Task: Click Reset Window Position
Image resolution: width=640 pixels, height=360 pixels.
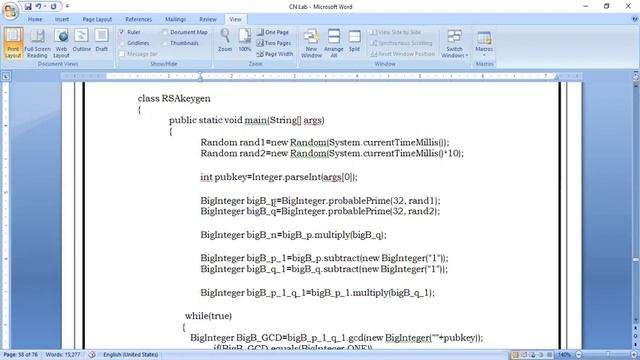Action: (x=402, y=54)
